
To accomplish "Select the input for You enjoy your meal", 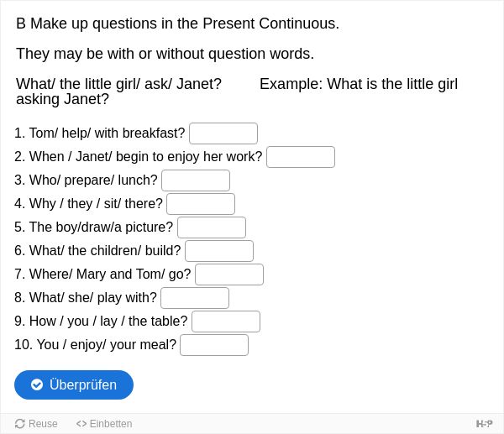I will 214,345.
